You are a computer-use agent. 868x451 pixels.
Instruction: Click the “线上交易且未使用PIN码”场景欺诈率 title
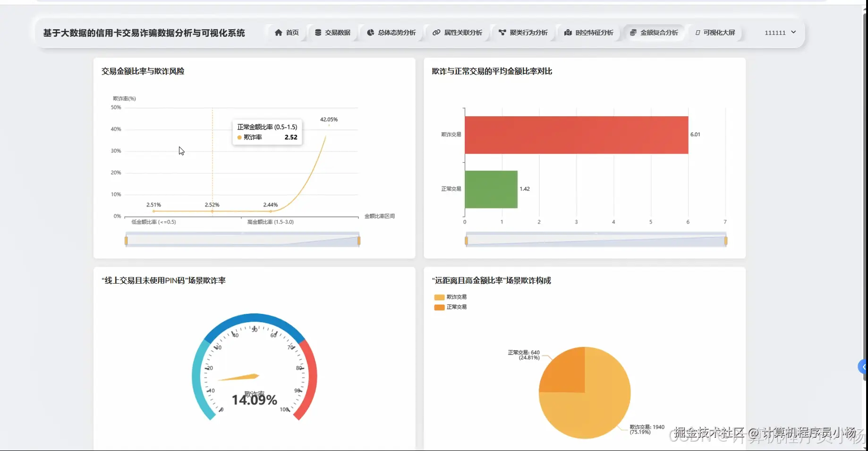(163, 280)
